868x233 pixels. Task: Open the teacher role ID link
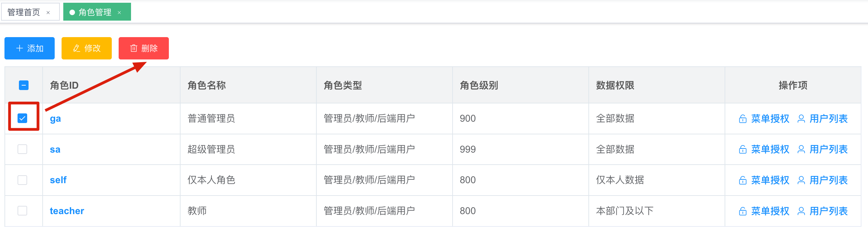click(67, 211)
